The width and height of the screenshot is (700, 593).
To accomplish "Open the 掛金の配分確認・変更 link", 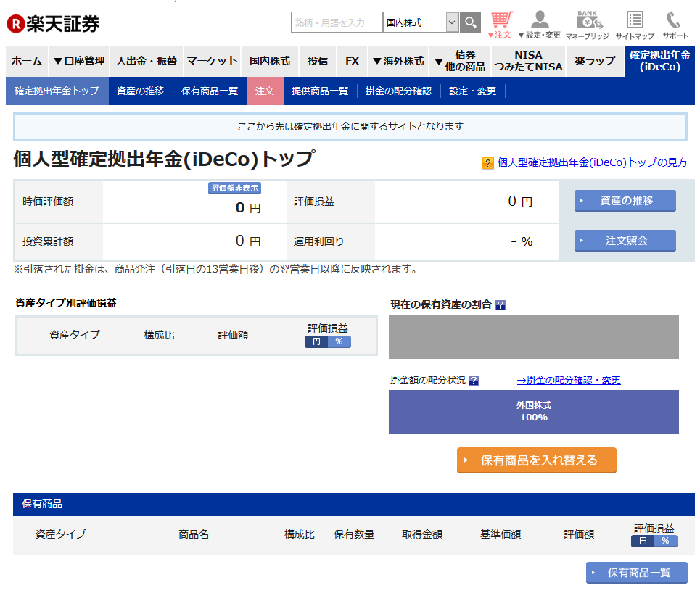I will [x=568, y=381].
